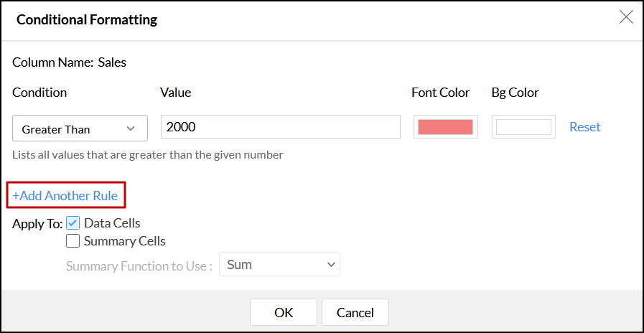
Task: Uncheck the Data Cells checkbox
Action: point(73,223)
